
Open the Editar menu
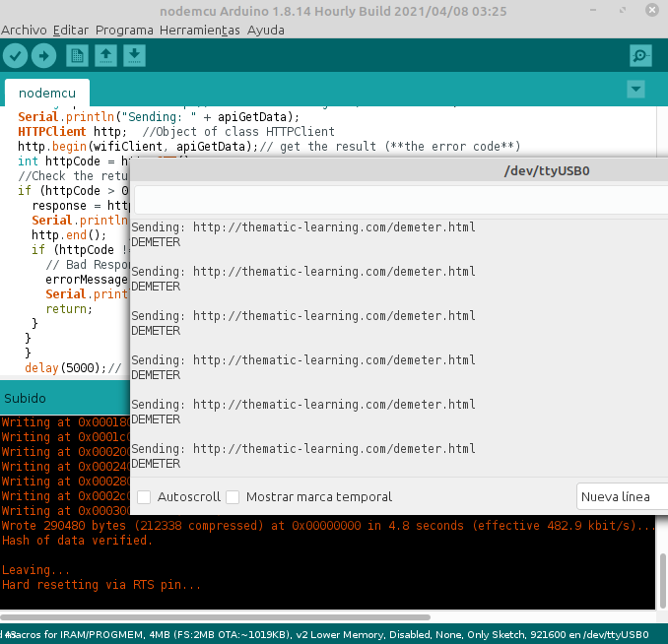pyautogui.click(x=70, y=30)
